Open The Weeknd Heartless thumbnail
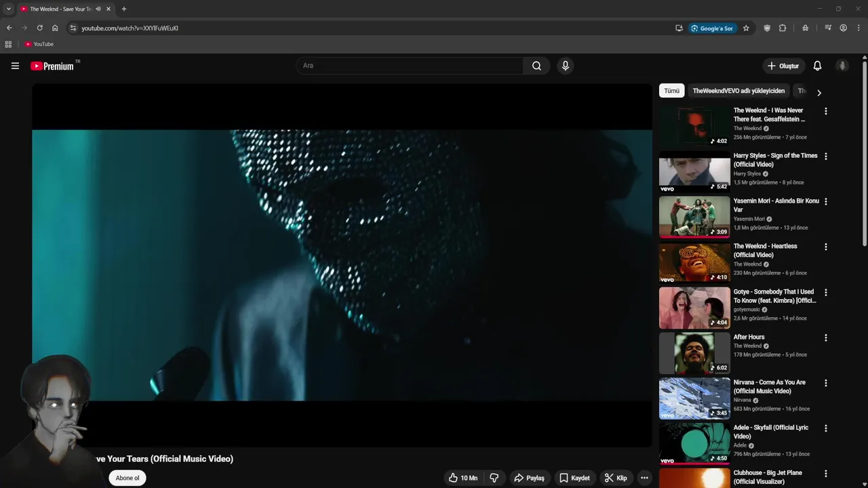This screenshot has height=488, width=868. (x=694, y=262)
